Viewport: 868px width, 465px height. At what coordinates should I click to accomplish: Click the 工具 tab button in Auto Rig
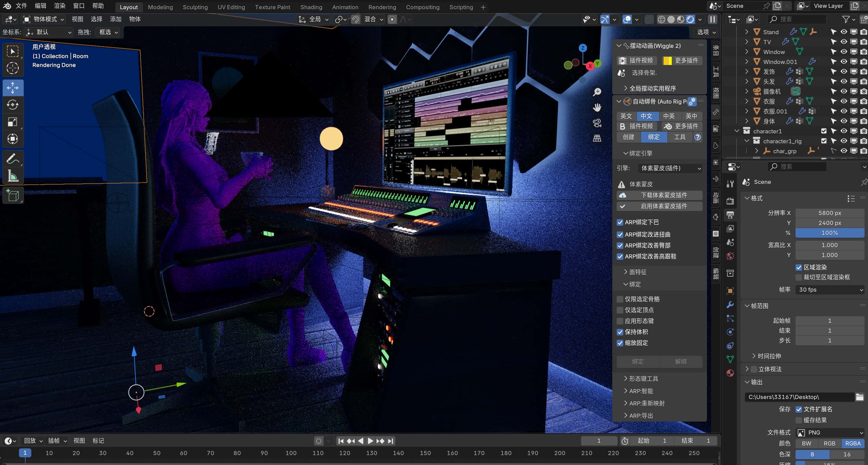679,137
